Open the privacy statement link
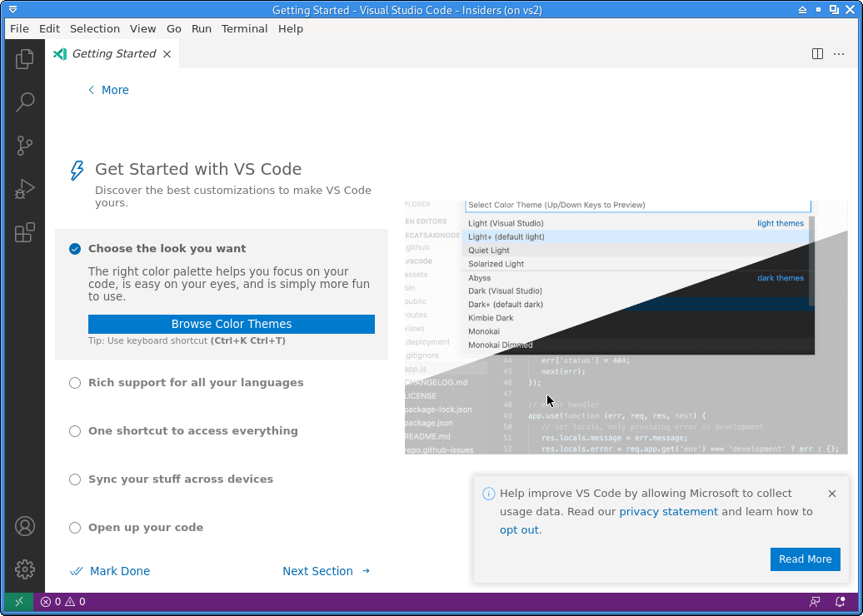This screenshot has height=616, width=863. click(668, 511)
